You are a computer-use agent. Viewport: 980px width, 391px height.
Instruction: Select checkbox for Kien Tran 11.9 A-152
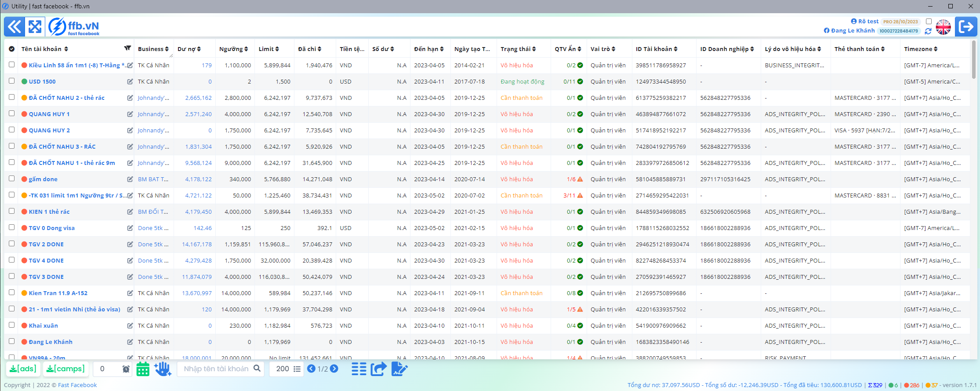point(12,292)
